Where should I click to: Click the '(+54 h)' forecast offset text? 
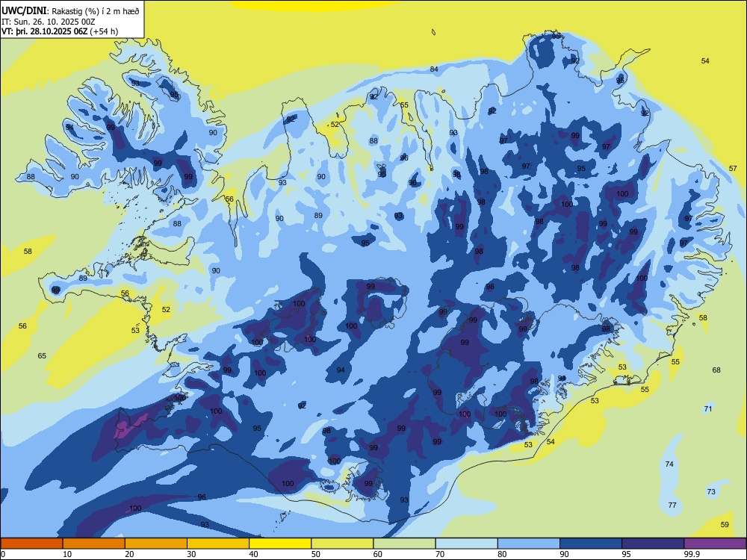pos(104,31)
